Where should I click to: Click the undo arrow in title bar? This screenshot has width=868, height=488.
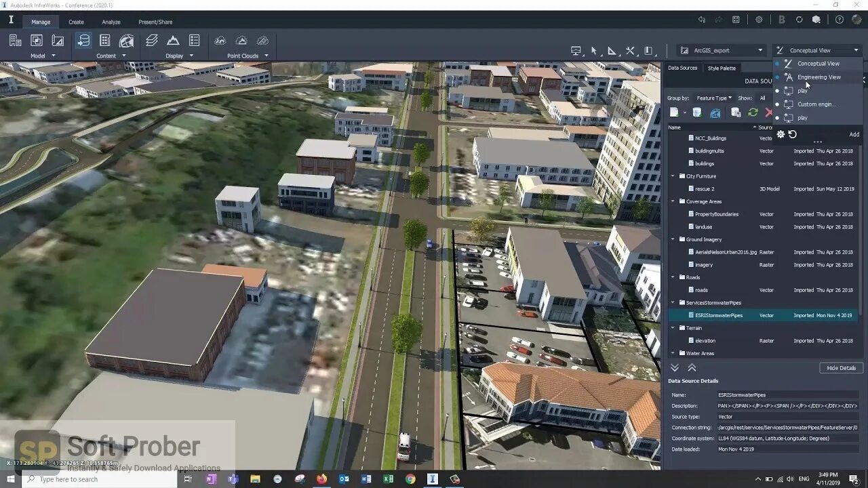(701, 20)
